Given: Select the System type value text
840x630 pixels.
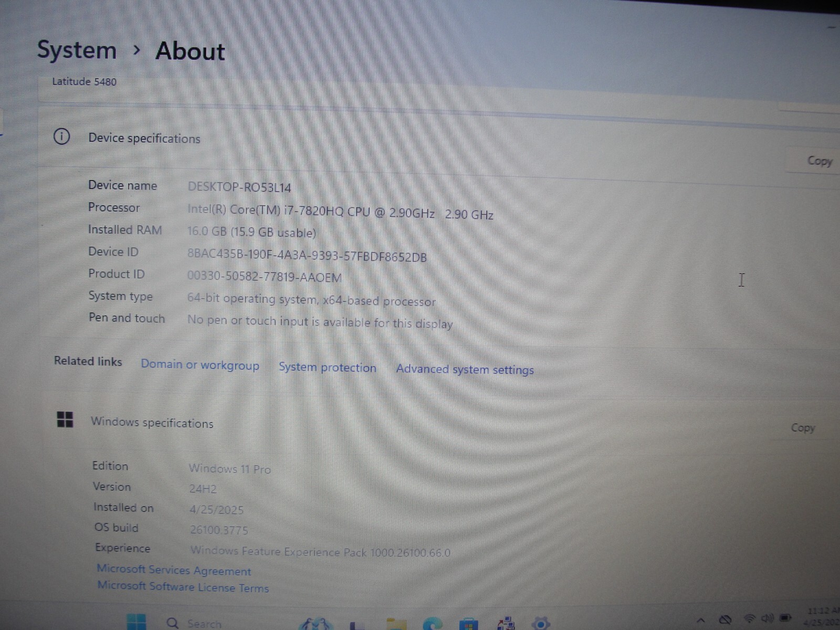Looking at the screenshot, I should tap(311, 300).
